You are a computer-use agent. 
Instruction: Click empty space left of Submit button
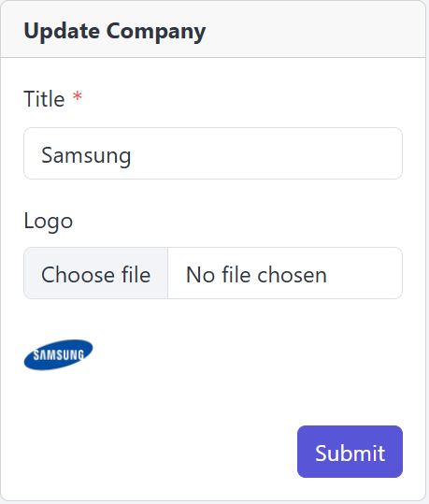[x=161, y=452]
